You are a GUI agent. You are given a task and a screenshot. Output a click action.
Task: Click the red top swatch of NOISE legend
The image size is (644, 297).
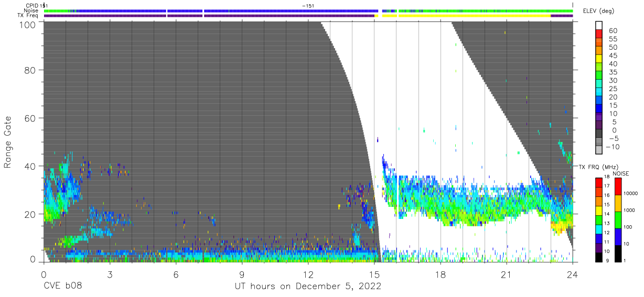tap(617, 186)
